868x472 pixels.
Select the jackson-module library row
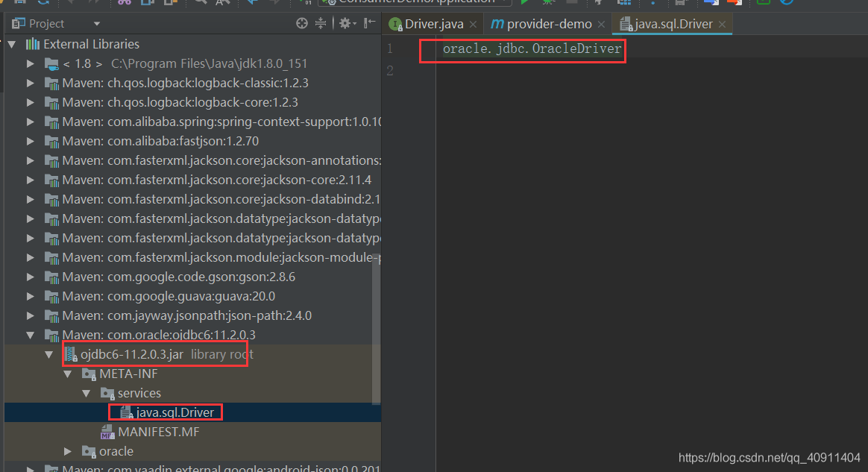pos(192,257)
